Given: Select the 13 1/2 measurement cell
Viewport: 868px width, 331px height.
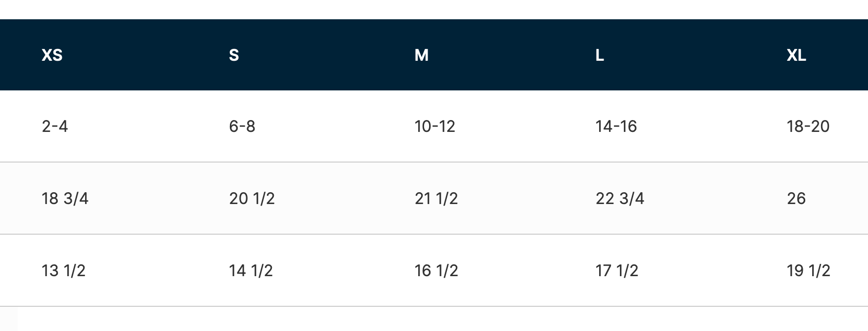Looking at the screenshot, I should point(63,271).
